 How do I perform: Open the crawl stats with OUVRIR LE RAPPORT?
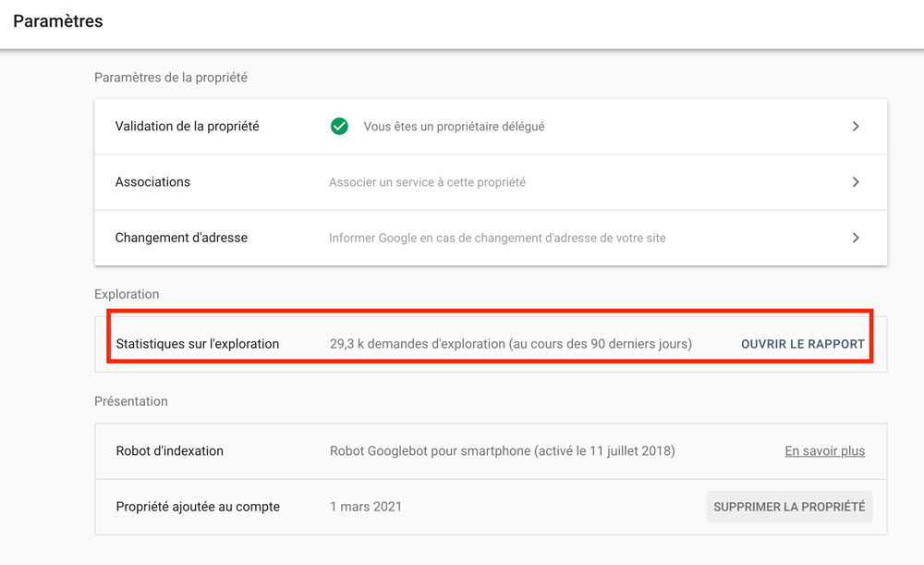point(803,344)
